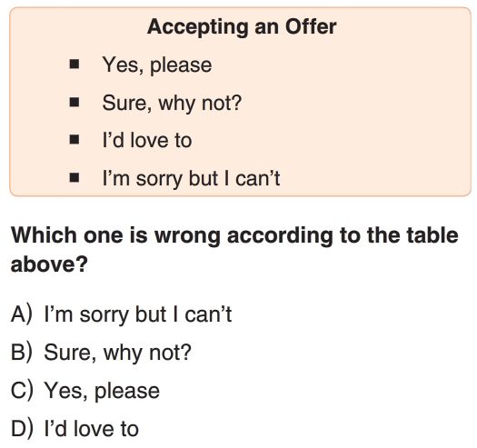477x448 pixels.
Task: Select answer D) I'd love to
Action: click(75, 429)
